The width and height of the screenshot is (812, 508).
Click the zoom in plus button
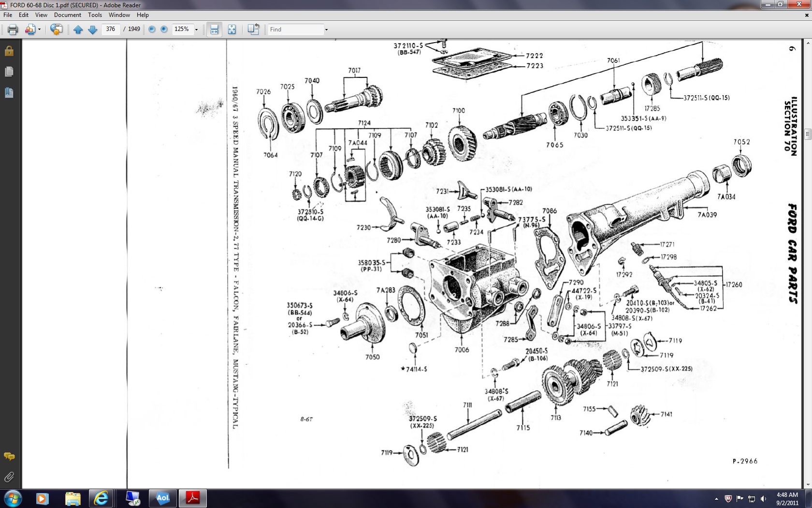(164, 30)
